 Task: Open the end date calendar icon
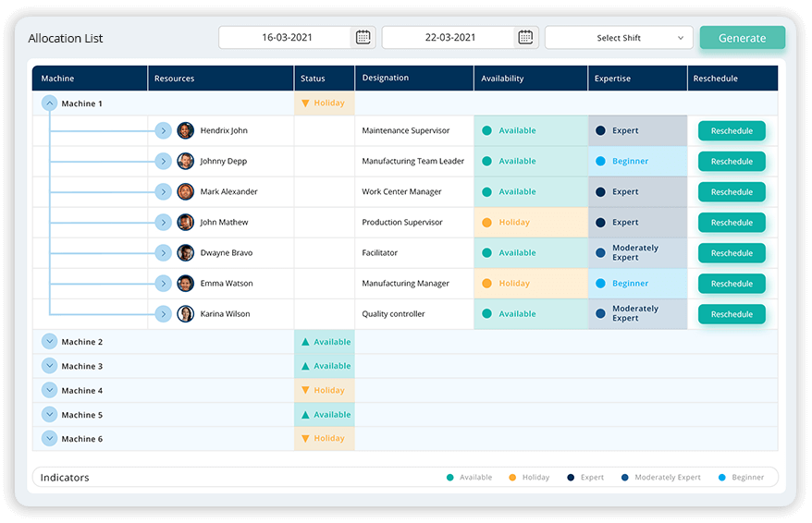coord(525,38)
